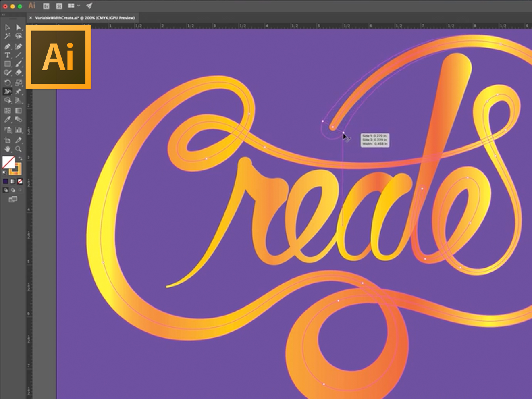Set paint to None mode
The image size is (532, 399).
20,181
